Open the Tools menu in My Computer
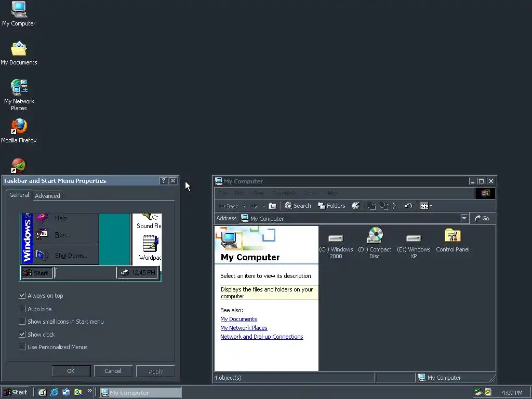 click(x=311, y=193)
